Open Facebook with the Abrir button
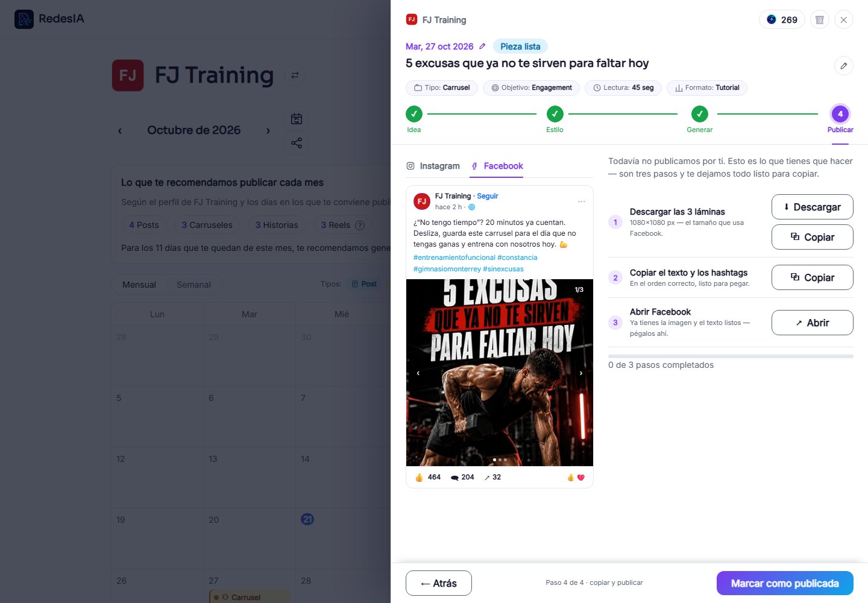Viewport: 868px width, 603px height. 812,323
